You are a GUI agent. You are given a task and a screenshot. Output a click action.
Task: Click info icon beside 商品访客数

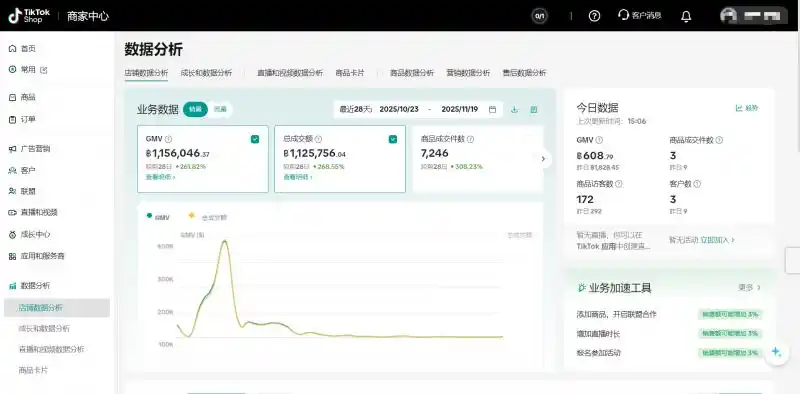pyautogui.click(x=619, y=184)
